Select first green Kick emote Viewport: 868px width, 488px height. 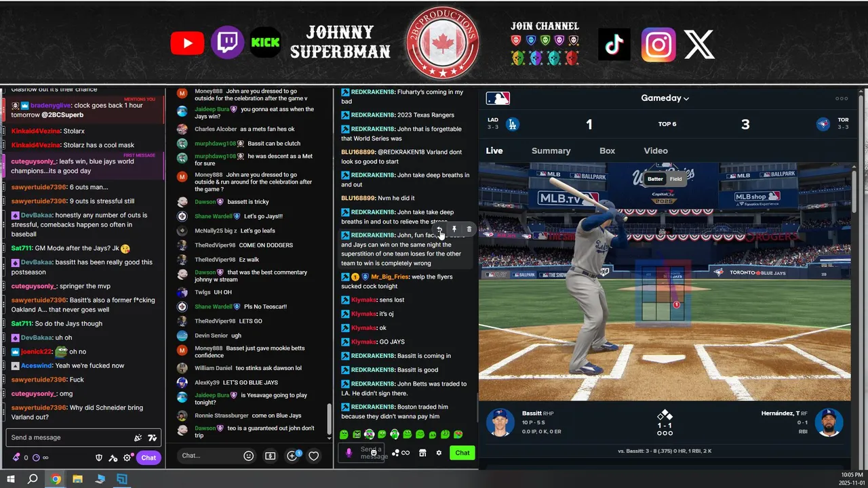coord(344,434)
